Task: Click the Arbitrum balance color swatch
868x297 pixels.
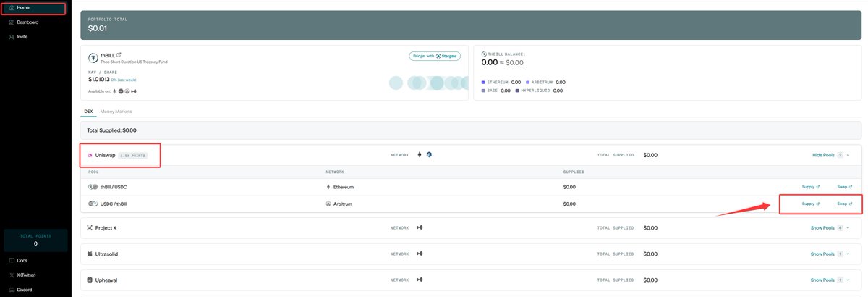Action: [528, 82]
